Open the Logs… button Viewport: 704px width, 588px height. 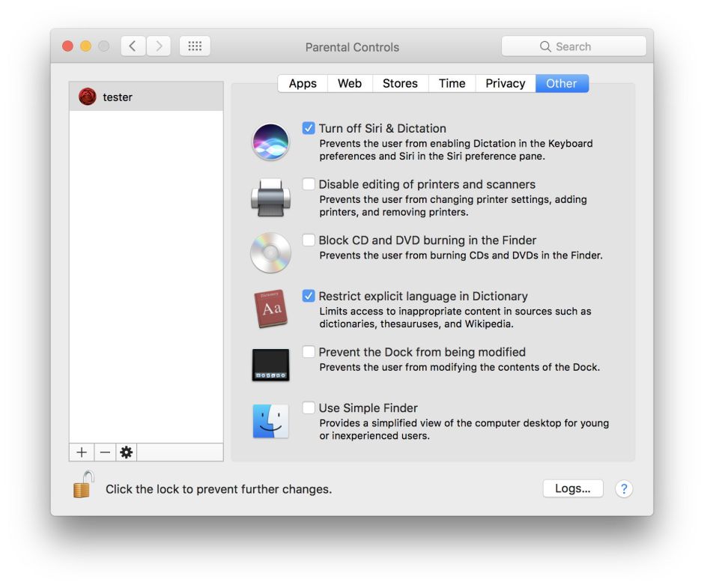[573, 488]
